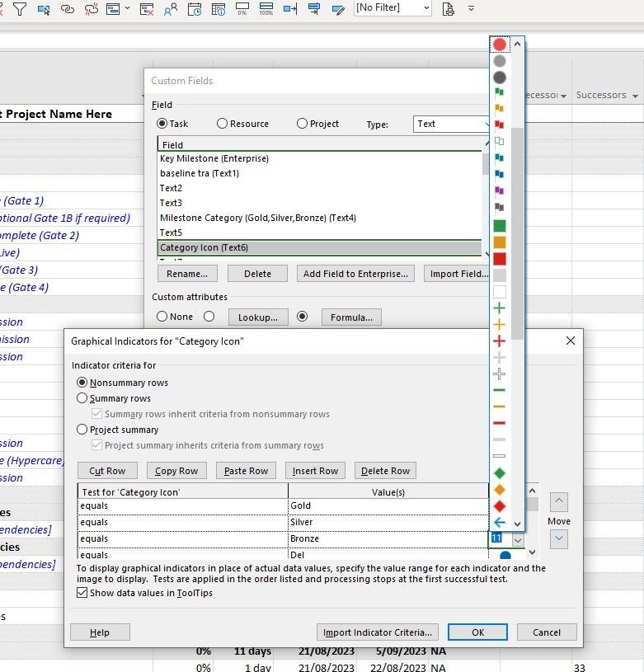The width and height of the screenshot is (644, 672).
Task: Open the Successors column header dropdown
Action: point(635,96)
